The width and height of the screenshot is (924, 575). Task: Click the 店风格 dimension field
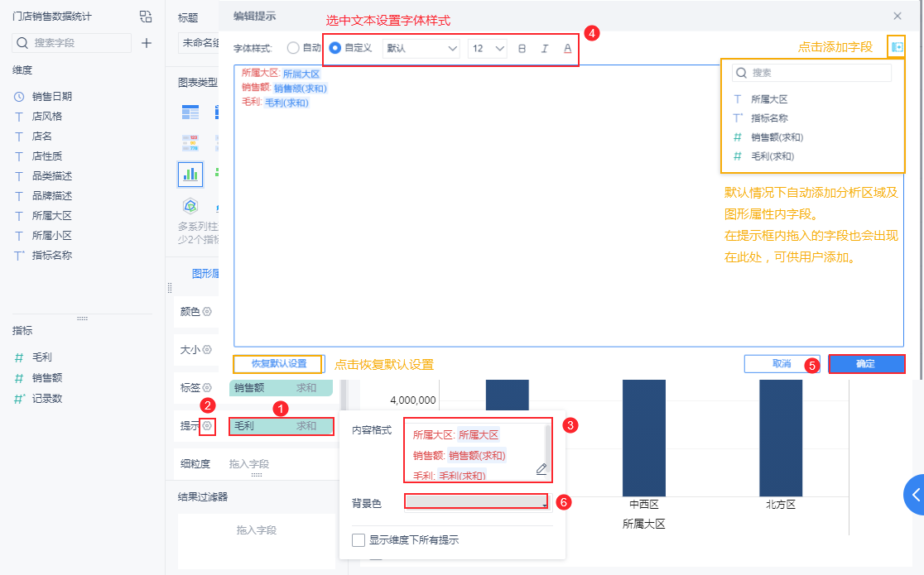tap(46, 117)
